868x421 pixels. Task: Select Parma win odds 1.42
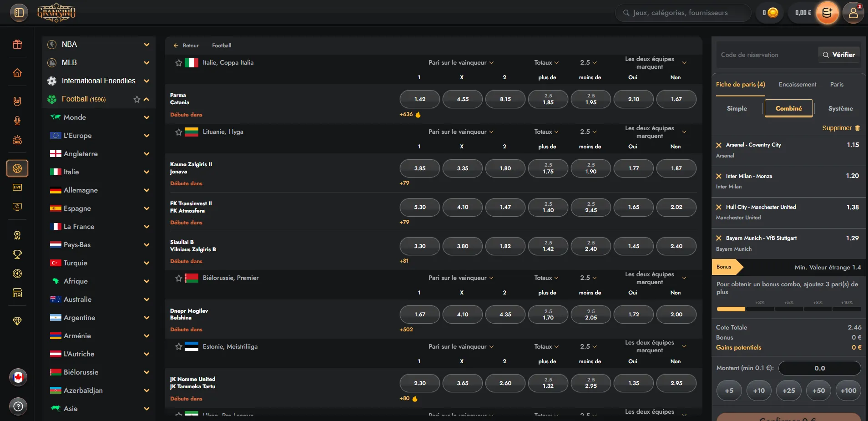(420, 99)
